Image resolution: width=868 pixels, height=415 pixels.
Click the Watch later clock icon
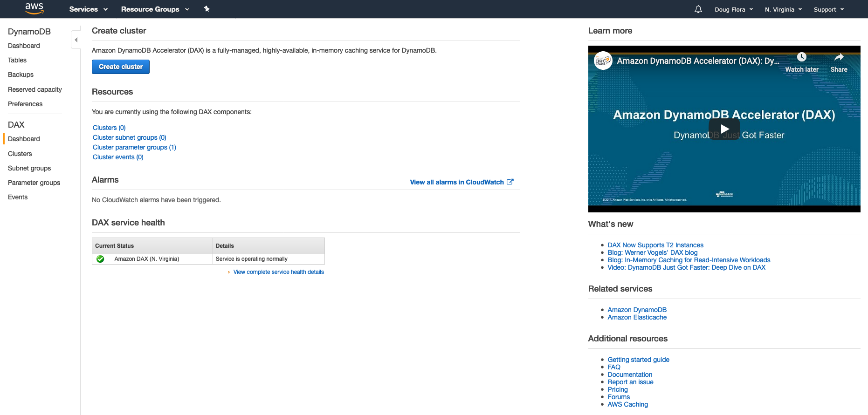(x=801, y=57)
